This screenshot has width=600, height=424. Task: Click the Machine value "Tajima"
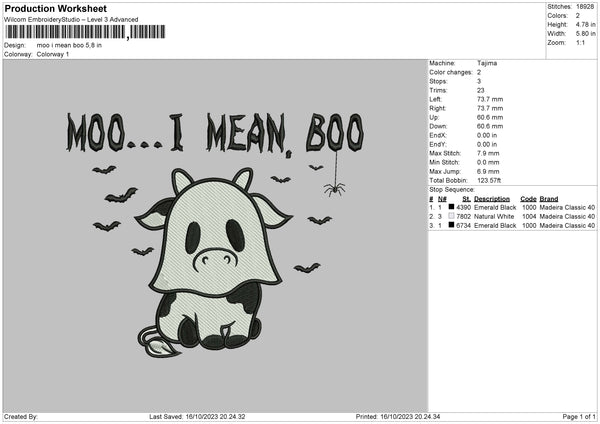pos(487,63)
